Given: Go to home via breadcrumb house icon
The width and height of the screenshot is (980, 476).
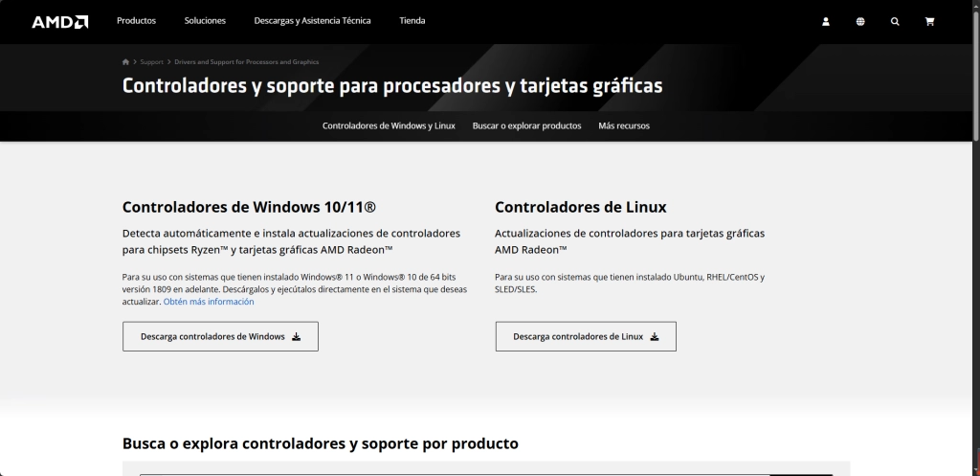Looking at the screenshot, I should coord(125,62).
